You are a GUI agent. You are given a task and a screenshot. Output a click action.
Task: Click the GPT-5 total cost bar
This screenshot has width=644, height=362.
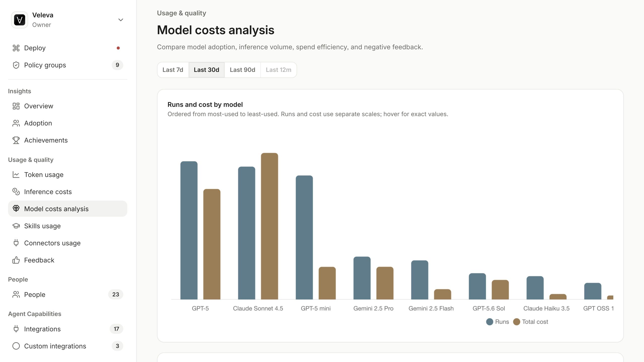click(212, 244)
